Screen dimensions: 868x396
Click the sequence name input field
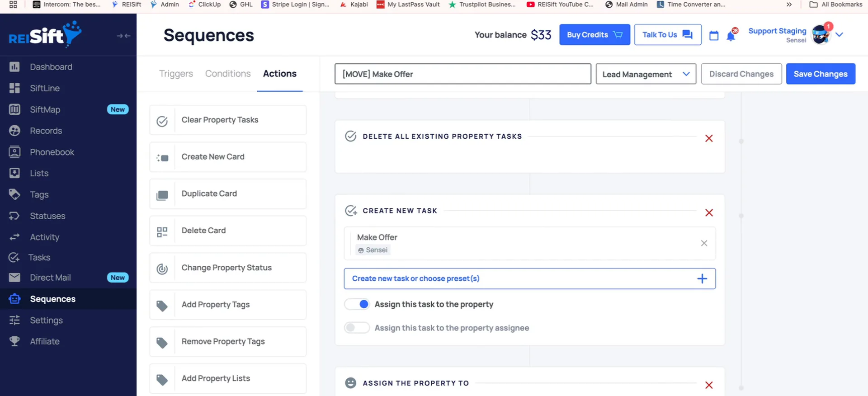pyautogui.click(x=462, y=74)
